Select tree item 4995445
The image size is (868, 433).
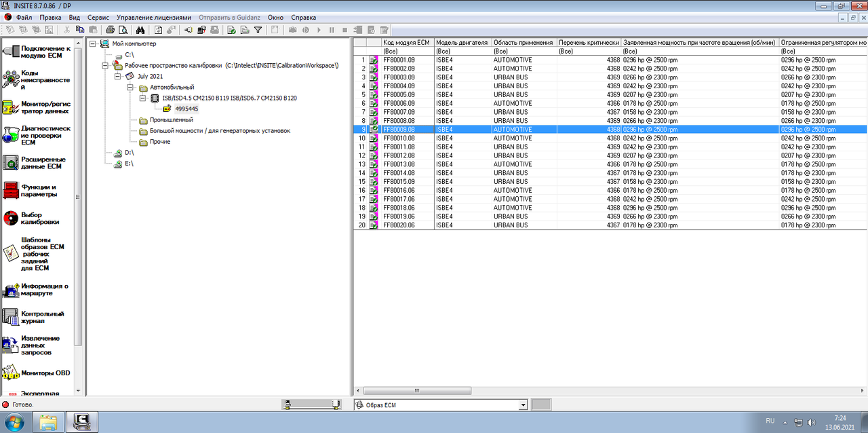[x=186, y=109]
